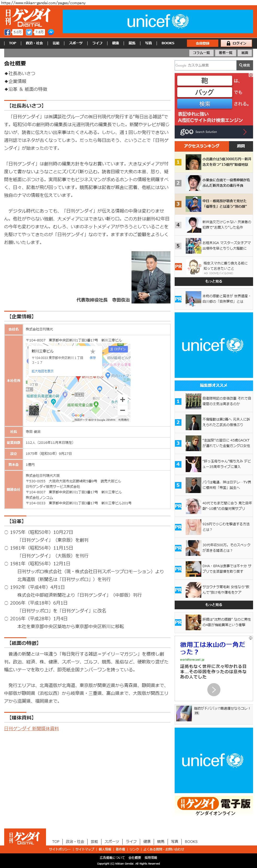Open footer サイトマップ link
The height and width of the screenshot is (868, 257).
(x=85, y=849)
